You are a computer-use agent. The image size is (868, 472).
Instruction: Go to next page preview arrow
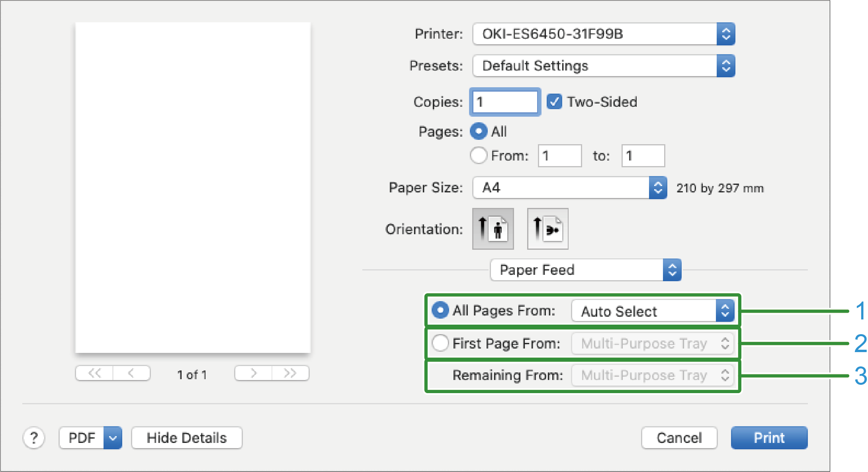point(254,373)
